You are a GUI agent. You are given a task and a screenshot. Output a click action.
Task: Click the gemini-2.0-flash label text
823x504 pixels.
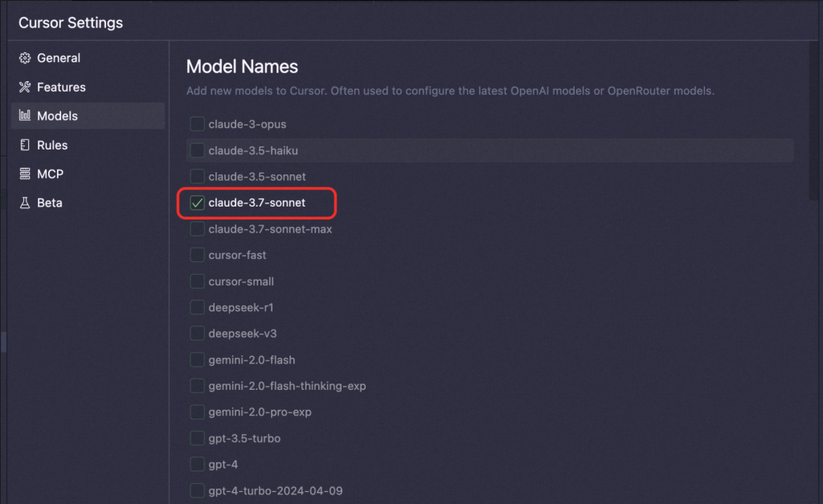[x=252, y=360]
